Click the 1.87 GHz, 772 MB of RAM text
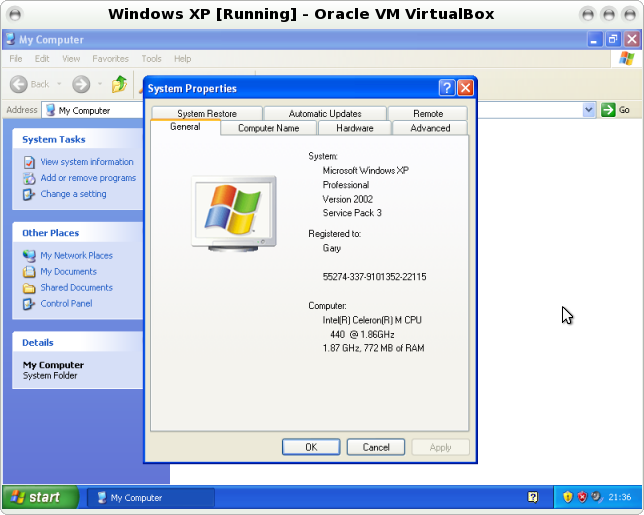644x515 pixels. click(x=373, y=348)
